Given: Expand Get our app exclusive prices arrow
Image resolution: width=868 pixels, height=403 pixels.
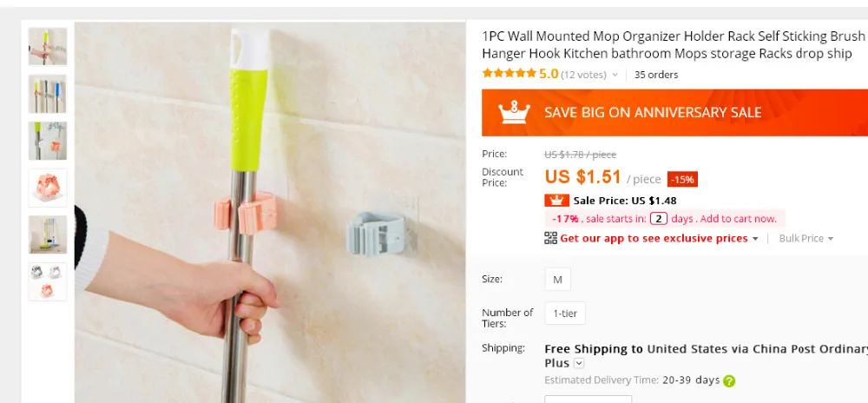Looking at the screenshot, I should 754,239.
